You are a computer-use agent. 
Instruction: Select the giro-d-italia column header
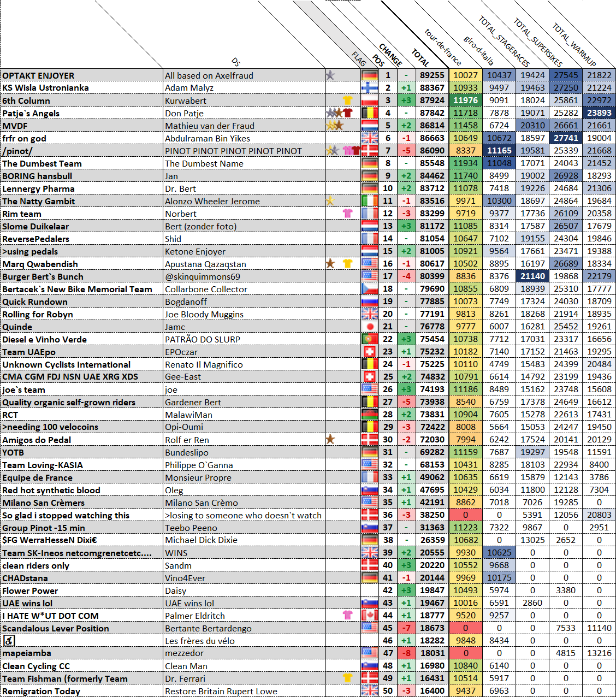(479, 50)
